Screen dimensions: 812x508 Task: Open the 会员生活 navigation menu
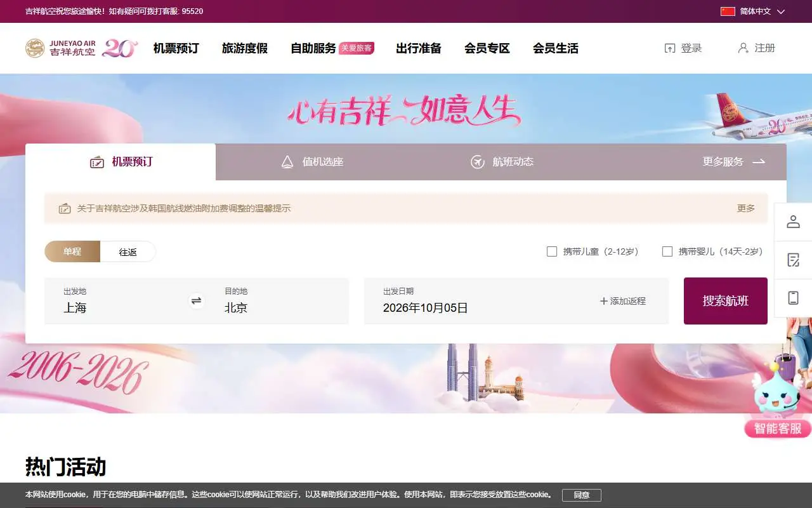[x=556, y=48]
